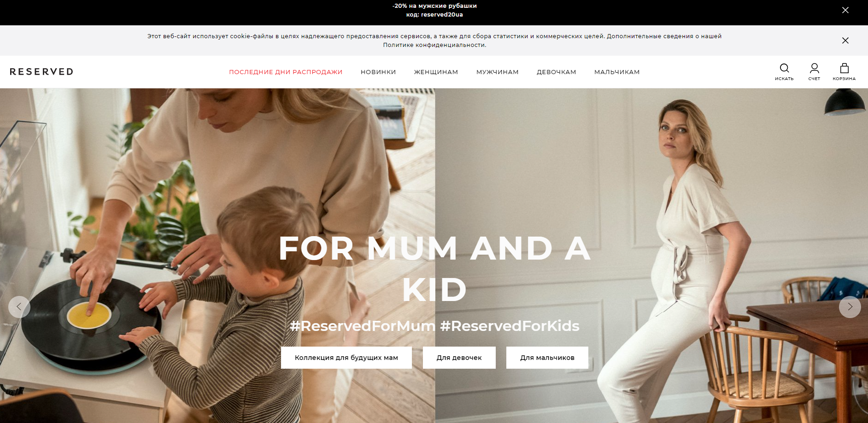This screenshot has height=423, width=868.
Task: Click the reserved20ua promo code text
Action: point(442,15)
